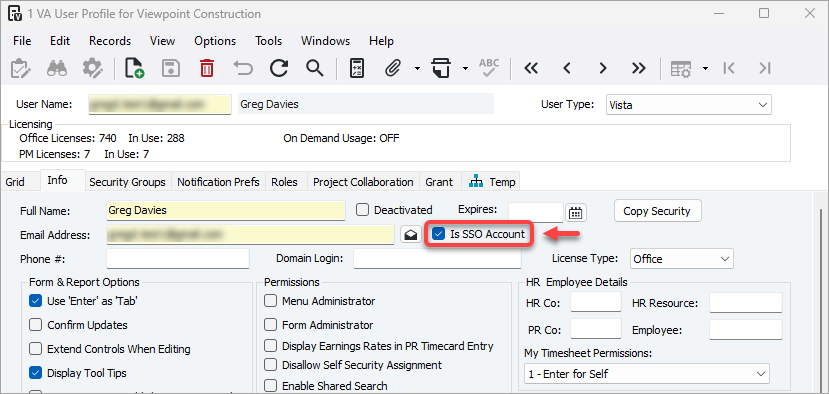Open the Edit menu
Viewport: 829px width, 394px height.
pyautogui.click(x=60, y=41)
